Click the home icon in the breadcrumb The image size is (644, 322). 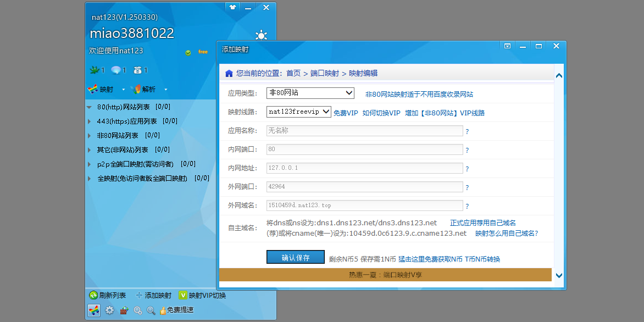[x=229, y=74]
